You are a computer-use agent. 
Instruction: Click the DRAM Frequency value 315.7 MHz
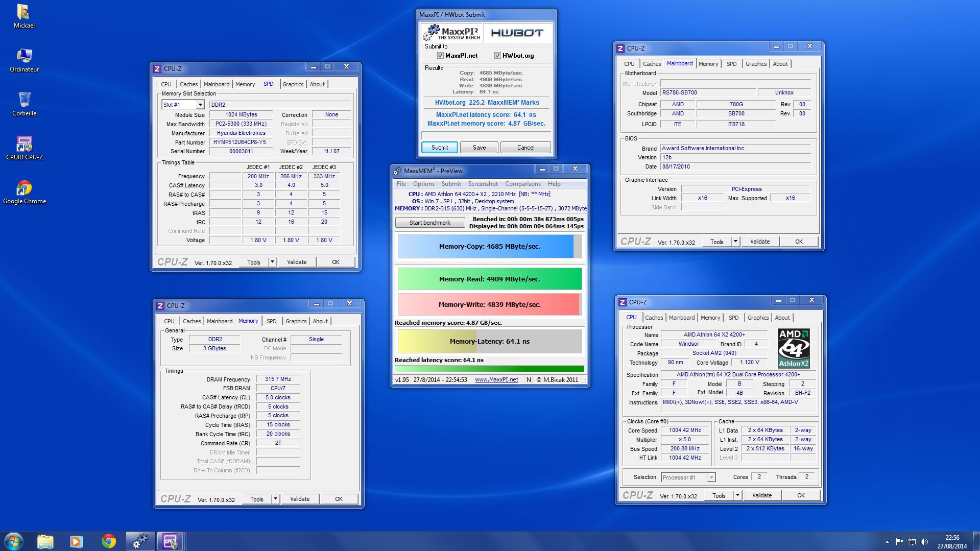[278, 379]
